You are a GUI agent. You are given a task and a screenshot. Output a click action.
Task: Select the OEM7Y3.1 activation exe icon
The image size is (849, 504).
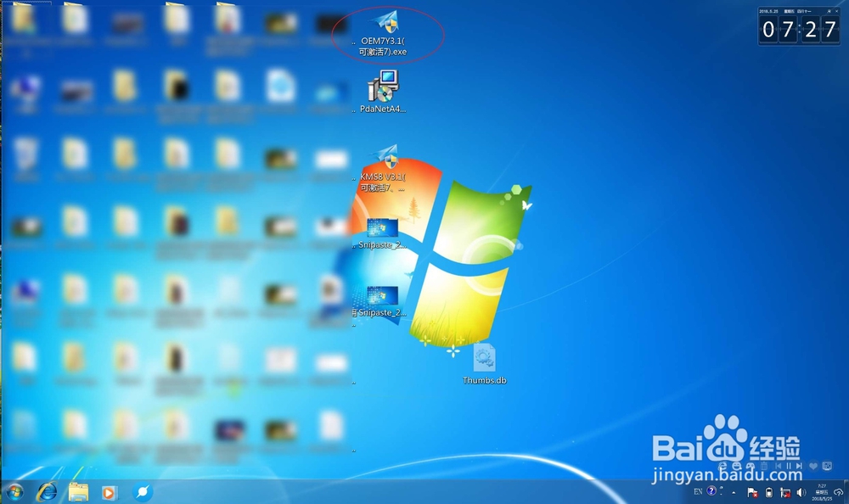tap(384, 33)
